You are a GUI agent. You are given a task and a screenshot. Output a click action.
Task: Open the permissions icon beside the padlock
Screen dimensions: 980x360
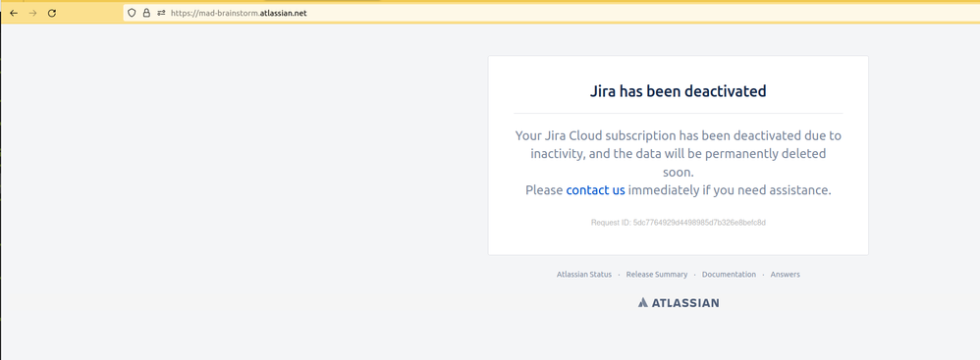[x=161, y=13]
